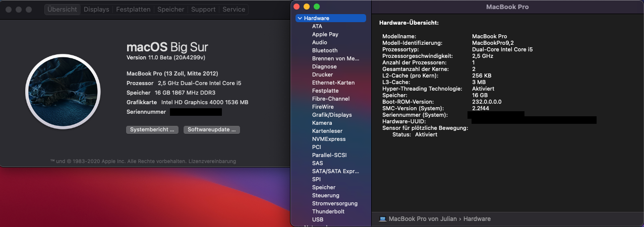The image size is (644, 227).
Task: Select SPI in the sidebar
Action: click(316, 179)
